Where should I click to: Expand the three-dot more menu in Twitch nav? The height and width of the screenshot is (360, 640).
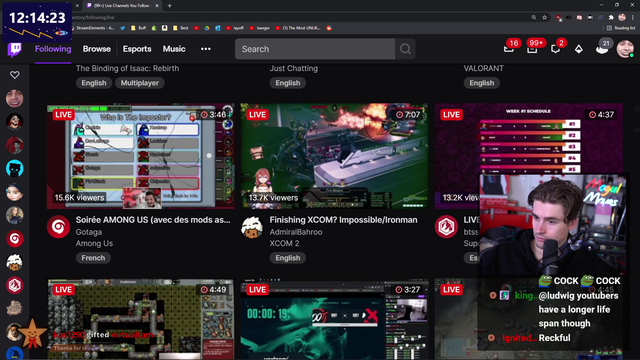(x=206, y=49)
